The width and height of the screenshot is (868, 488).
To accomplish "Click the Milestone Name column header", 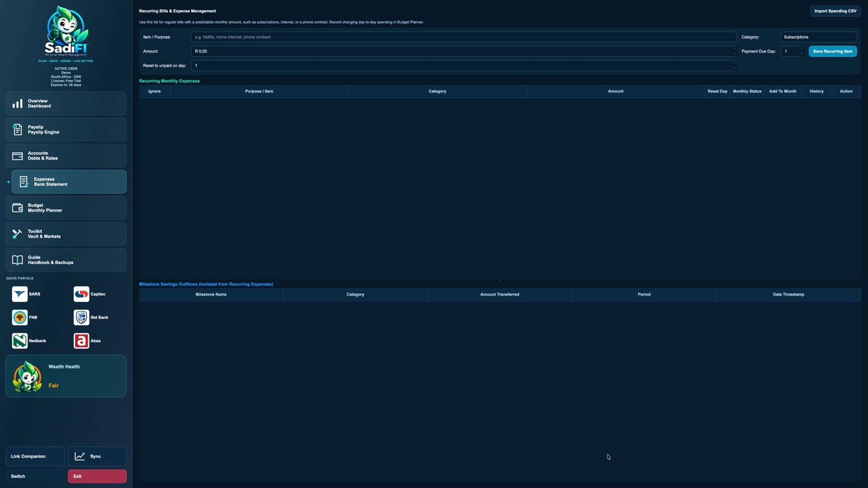I will click(x=211, y=294).
